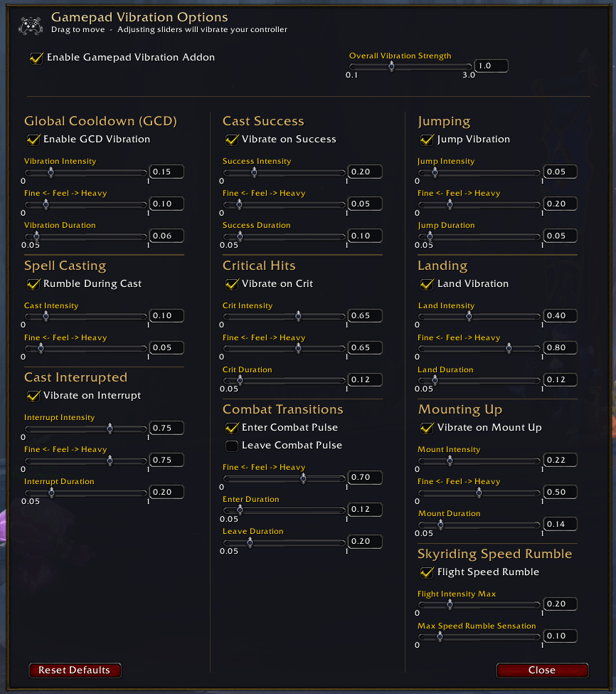Click the red Close button
616x694 pixels.
(x=542, y=670)
